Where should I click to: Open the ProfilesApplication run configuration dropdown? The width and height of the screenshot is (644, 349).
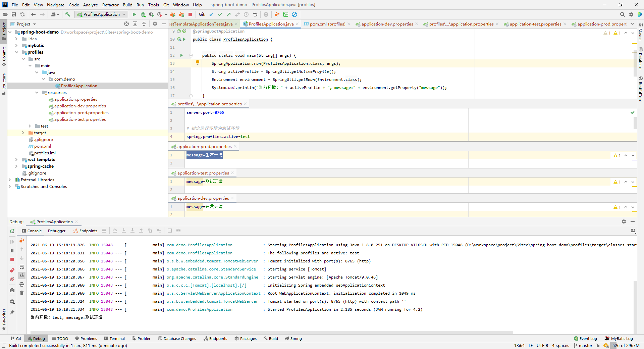pos(101,14)
